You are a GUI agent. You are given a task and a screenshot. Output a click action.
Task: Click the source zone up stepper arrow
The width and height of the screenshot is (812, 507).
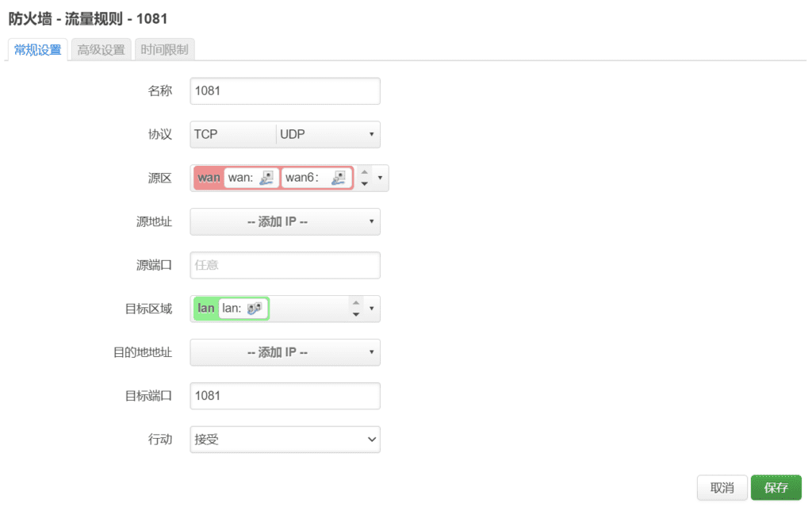click(x=363, y=173)
